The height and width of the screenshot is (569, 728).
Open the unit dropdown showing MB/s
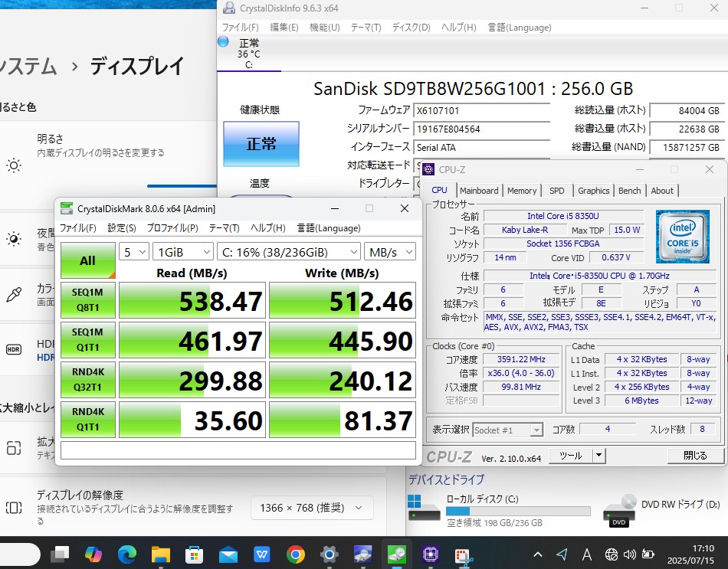pyautogui.click(x=390, y=252)
